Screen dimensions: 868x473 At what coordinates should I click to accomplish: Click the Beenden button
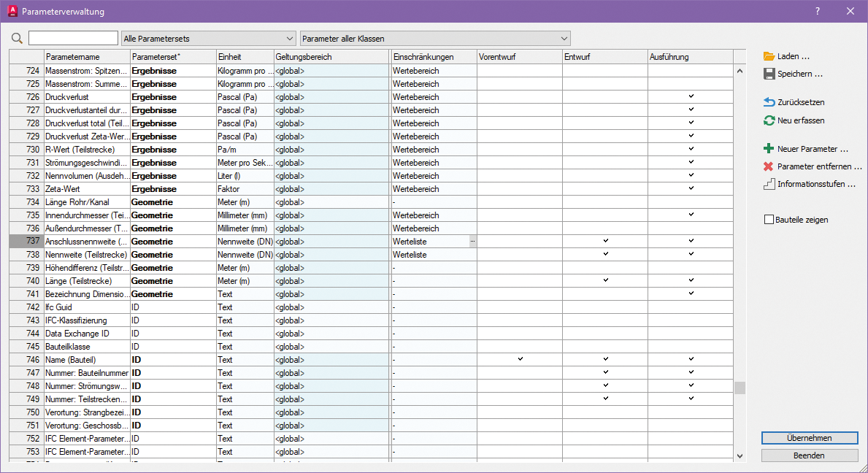[810, 455]
